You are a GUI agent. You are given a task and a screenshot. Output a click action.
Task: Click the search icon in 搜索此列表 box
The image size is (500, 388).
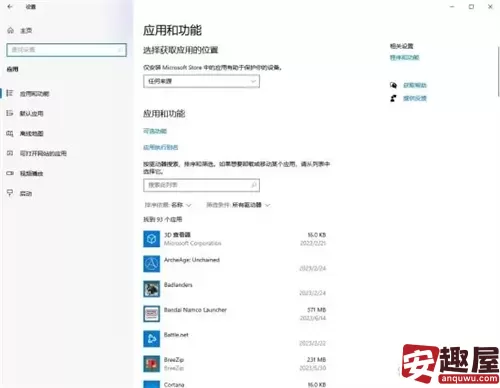point(254,185)
